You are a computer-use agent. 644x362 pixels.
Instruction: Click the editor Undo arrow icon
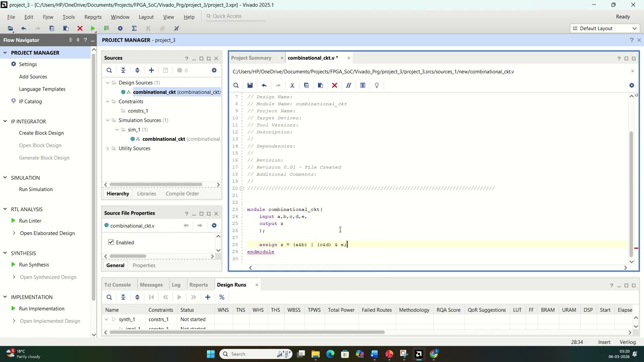point(264,85)
